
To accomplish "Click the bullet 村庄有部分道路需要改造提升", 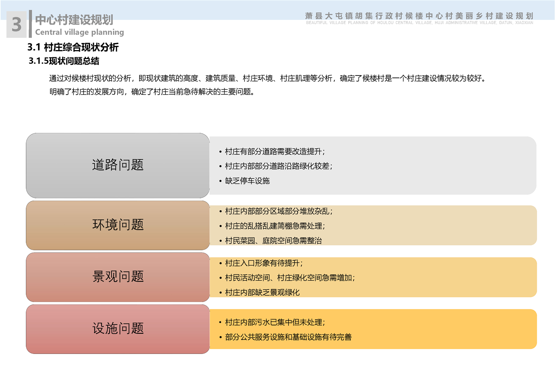I will (x=275, y=152).
